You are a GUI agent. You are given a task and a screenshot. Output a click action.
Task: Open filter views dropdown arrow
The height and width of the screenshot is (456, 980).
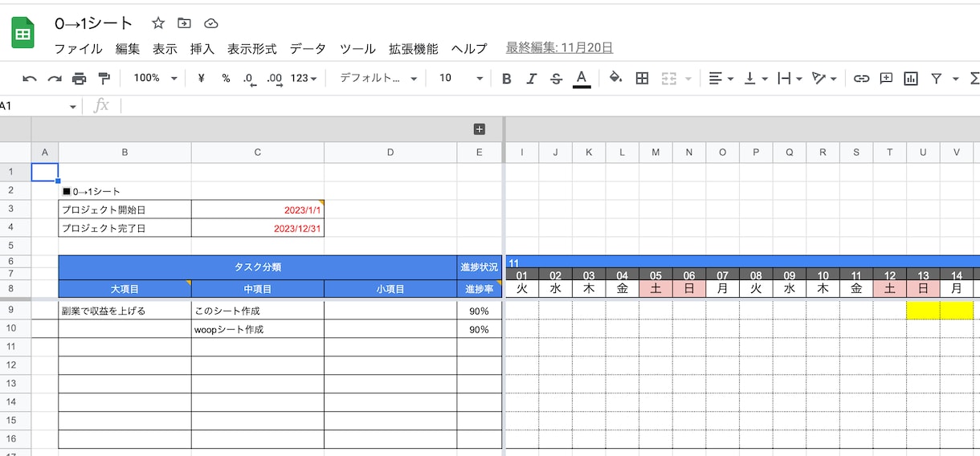click(955, 79)
